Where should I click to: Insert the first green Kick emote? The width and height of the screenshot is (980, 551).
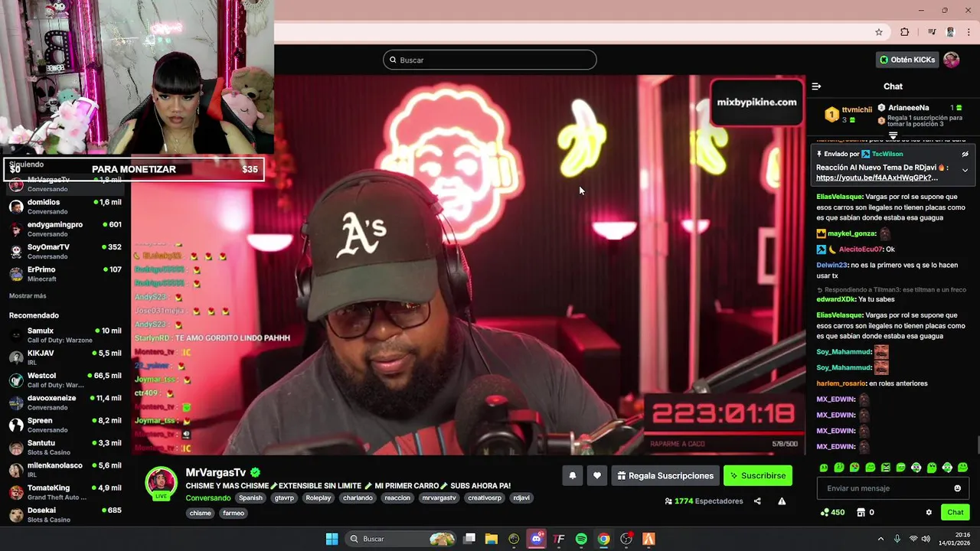[x=824, y=468]
